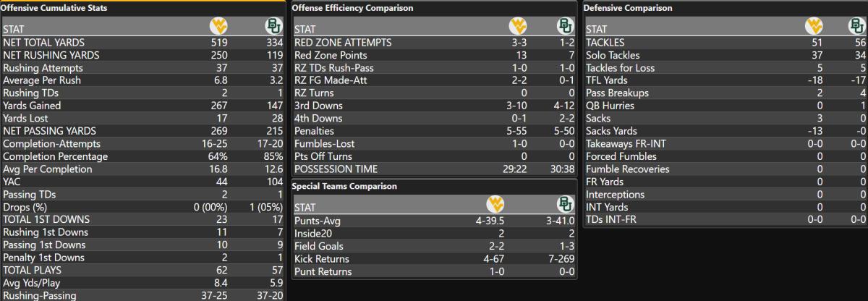Viewport: 868px width, 301px height.
Task: Select the RED ZONE ATTEMPTS row
Action: (x=434, y=43)
